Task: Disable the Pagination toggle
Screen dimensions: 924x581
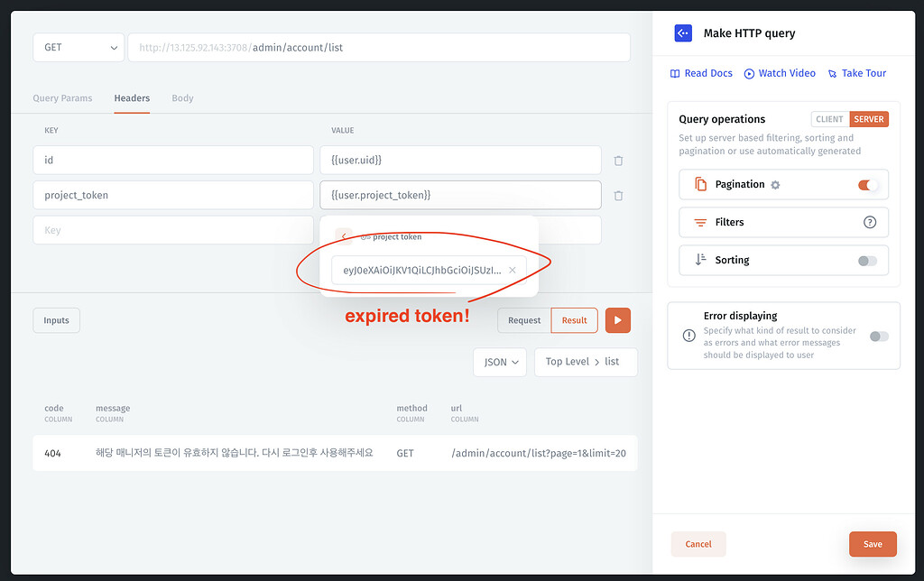Action: tap(868, 184)
